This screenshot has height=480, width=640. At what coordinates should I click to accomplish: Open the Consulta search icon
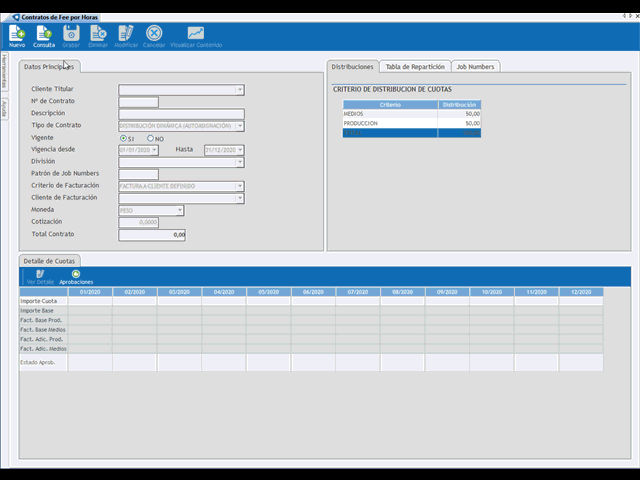[x=44, y=36]
